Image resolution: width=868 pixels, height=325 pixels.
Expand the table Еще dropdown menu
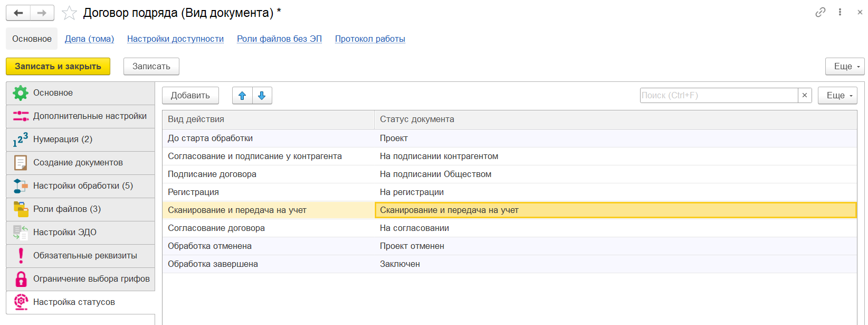click(837, 96)
